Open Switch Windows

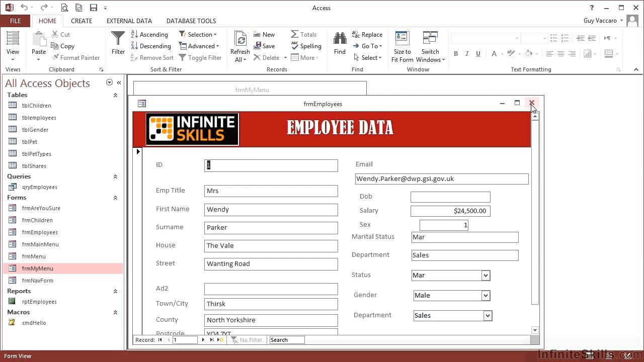tap(430, 47)
